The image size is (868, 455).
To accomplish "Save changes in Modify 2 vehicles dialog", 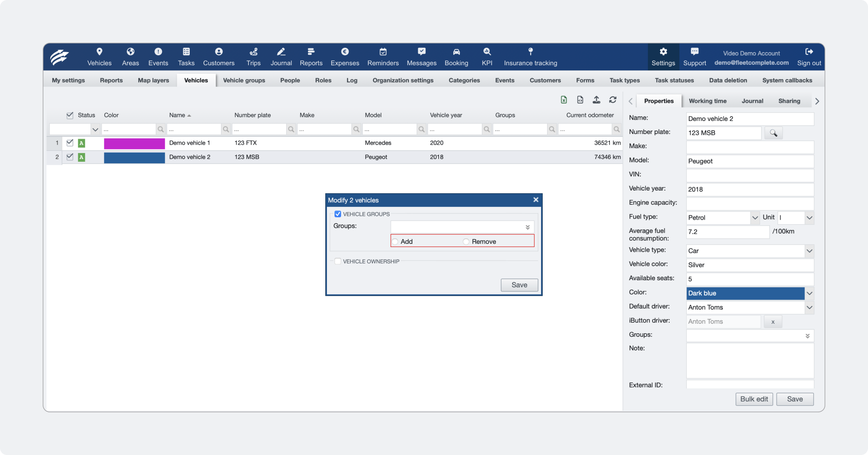I will coord(519,285).
